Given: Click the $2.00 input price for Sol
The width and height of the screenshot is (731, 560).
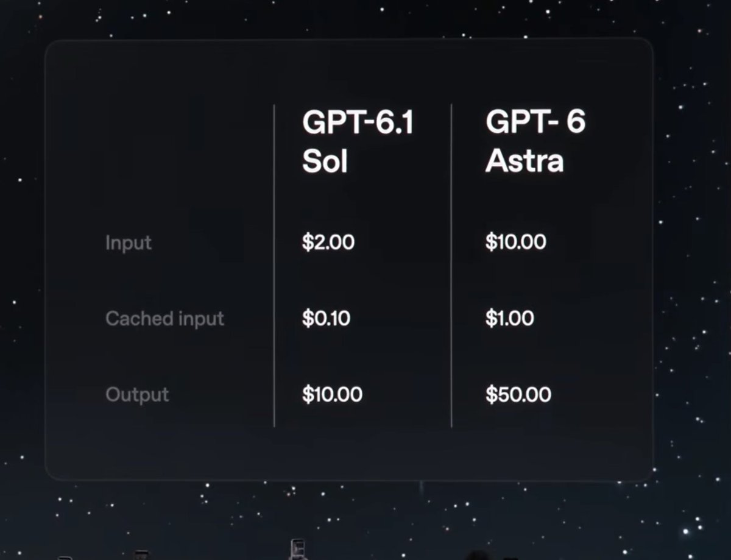Looking at the screenshot, I should [x=328, y=243].
